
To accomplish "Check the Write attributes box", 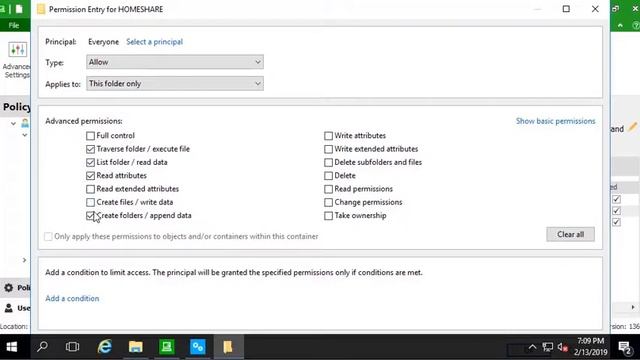I will click(x=328, y=136).
